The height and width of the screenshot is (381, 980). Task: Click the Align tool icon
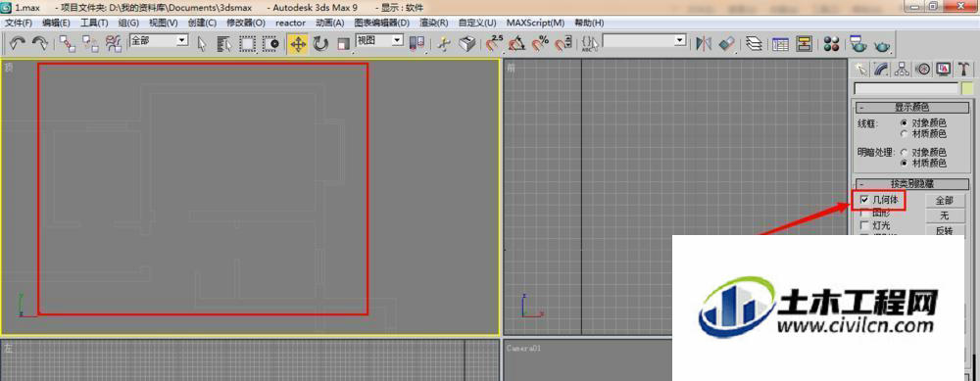[727, 44]
